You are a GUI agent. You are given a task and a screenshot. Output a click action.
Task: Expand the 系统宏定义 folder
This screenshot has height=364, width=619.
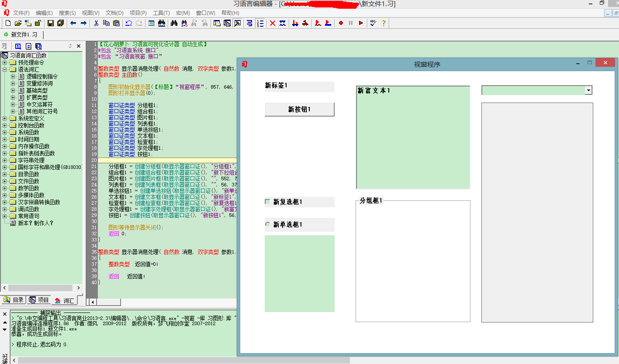coord(5,118)
